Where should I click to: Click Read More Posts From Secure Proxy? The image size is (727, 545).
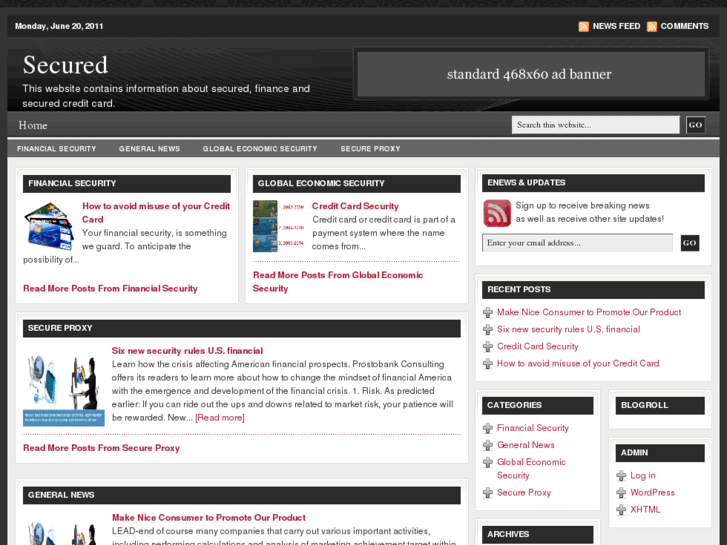pos(102,448)
